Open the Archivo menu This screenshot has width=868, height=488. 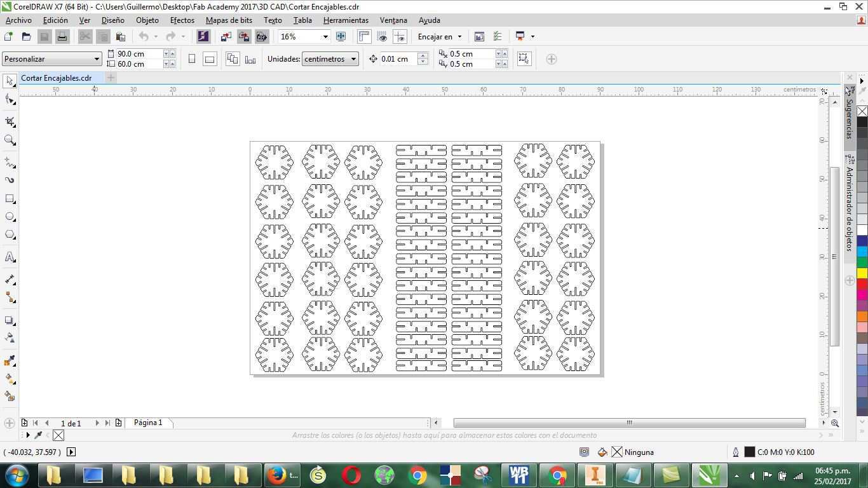coord(18,20)
